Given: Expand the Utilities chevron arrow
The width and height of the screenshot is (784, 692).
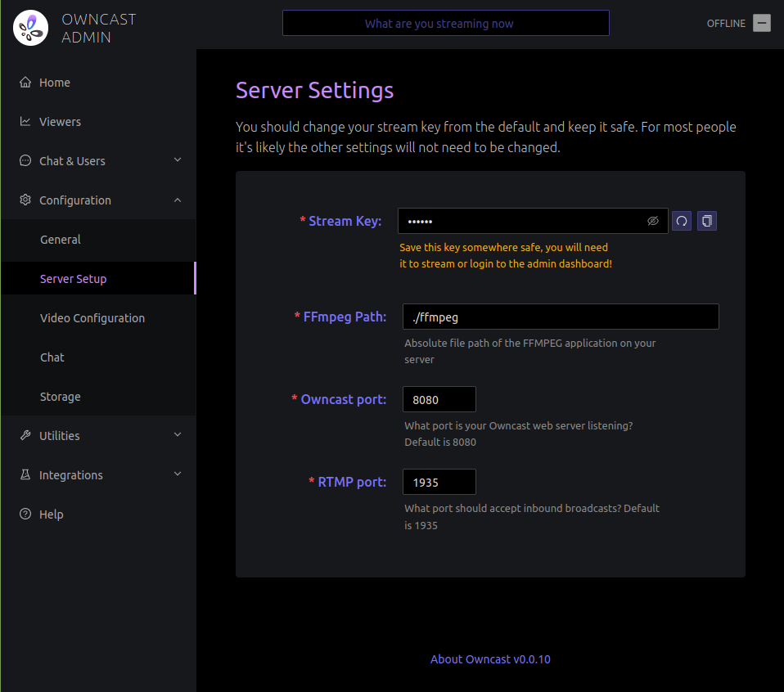Looking at the screenshot, I should [178, 436].
